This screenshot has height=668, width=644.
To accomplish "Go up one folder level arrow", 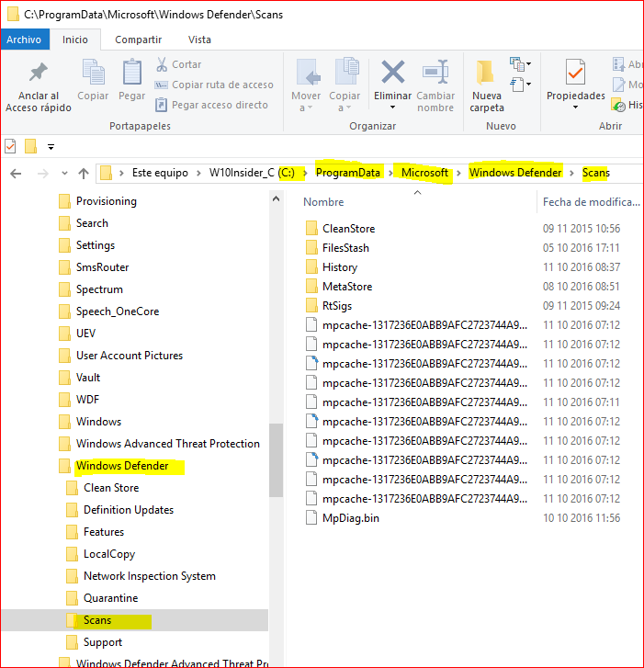I will (x=84, y=174).
